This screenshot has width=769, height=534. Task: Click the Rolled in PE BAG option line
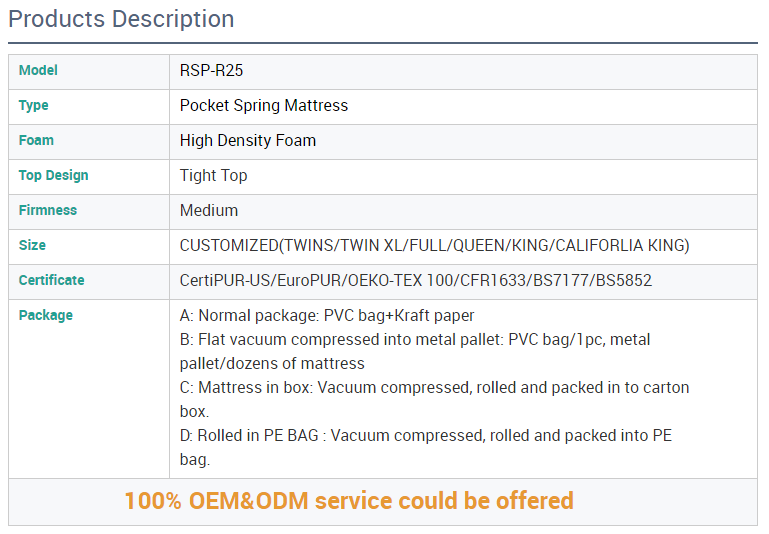(425, 436)
